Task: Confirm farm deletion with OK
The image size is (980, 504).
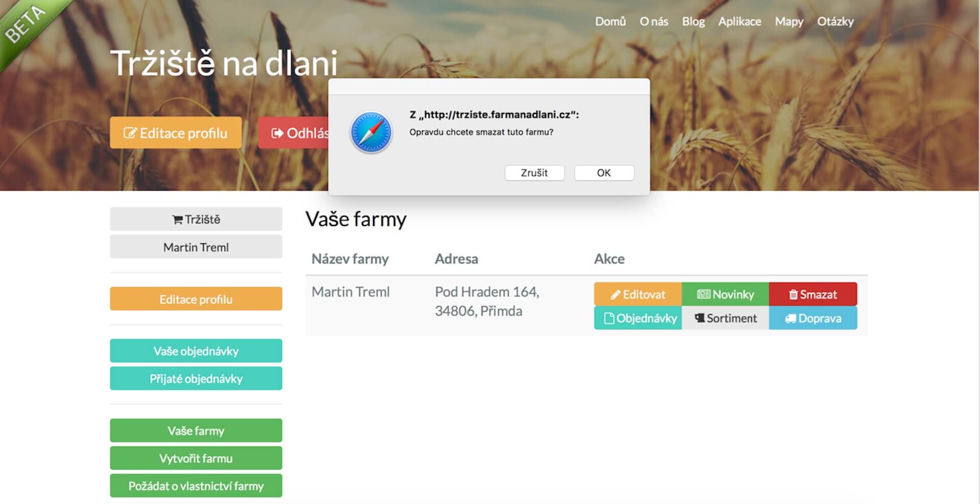Action: tap(603, 173)
